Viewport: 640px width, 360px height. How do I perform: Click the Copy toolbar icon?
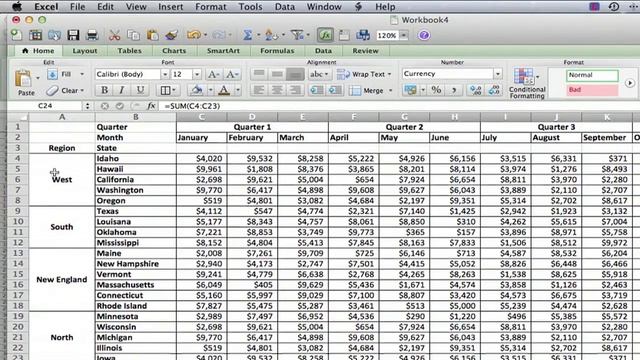point(133,35)
